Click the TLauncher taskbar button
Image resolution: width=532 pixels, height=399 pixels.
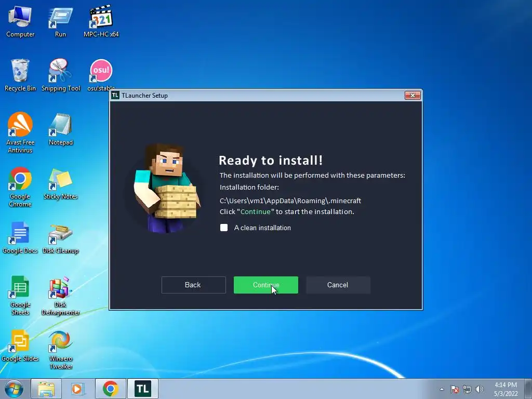click(143, 389)
